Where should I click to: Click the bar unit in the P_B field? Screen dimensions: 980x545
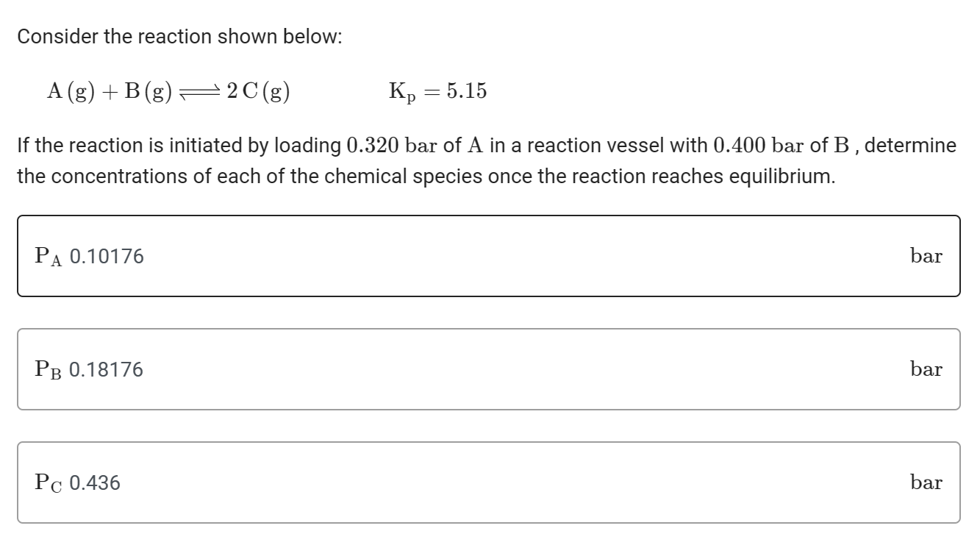pyautogui.click(x=926, y=369)
